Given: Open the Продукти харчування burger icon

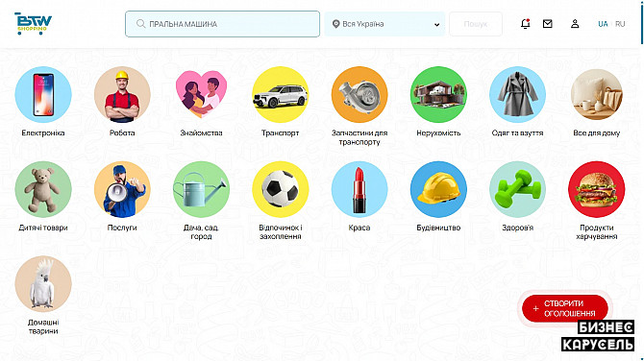Looking at the screenshot, I should 596,189.
